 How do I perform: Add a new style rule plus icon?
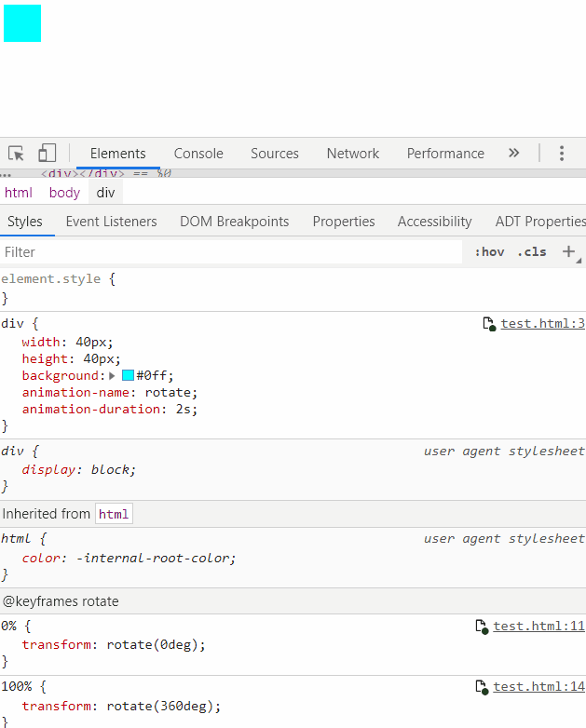tap(569, 251)
